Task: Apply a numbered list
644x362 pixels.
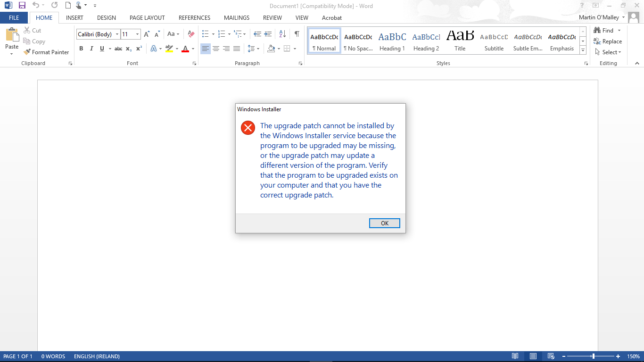Action: (222, 34)
